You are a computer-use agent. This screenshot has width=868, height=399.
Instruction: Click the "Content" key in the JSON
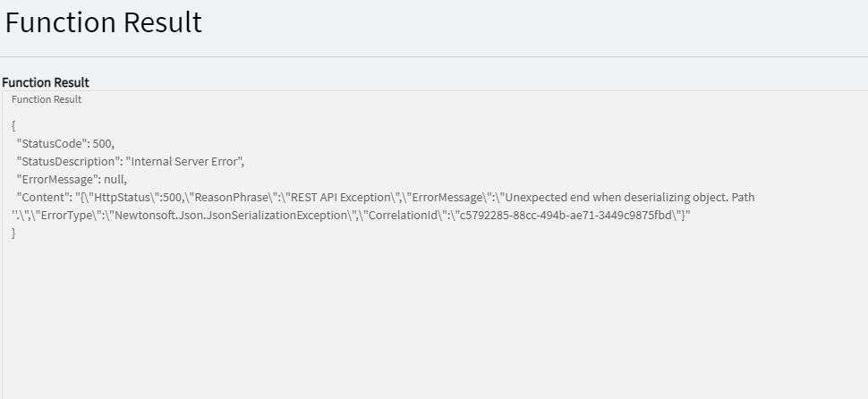click(42, 197)
